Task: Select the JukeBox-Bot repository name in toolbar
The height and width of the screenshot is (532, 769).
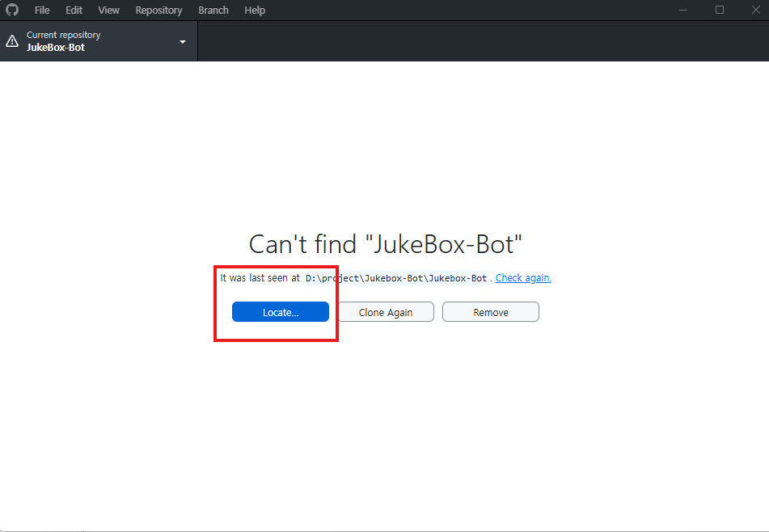Action: click(56, 48)
